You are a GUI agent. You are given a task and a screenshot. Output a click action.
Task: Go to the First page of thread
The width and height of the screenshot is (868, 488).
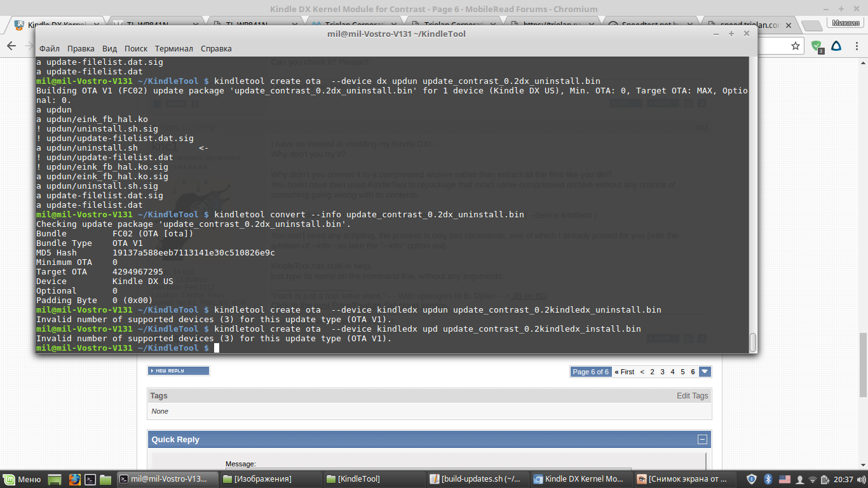(625, 372)
